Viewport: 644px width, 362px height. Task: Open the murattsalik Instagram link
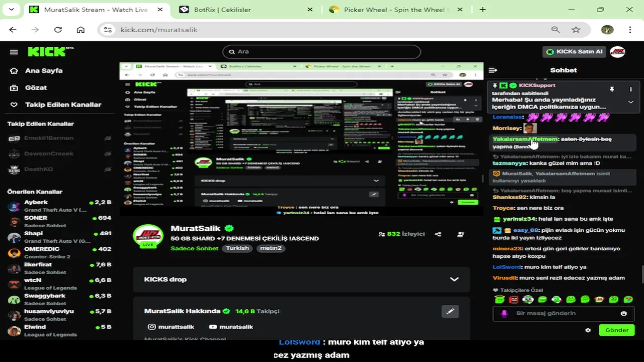click(171, 327)
